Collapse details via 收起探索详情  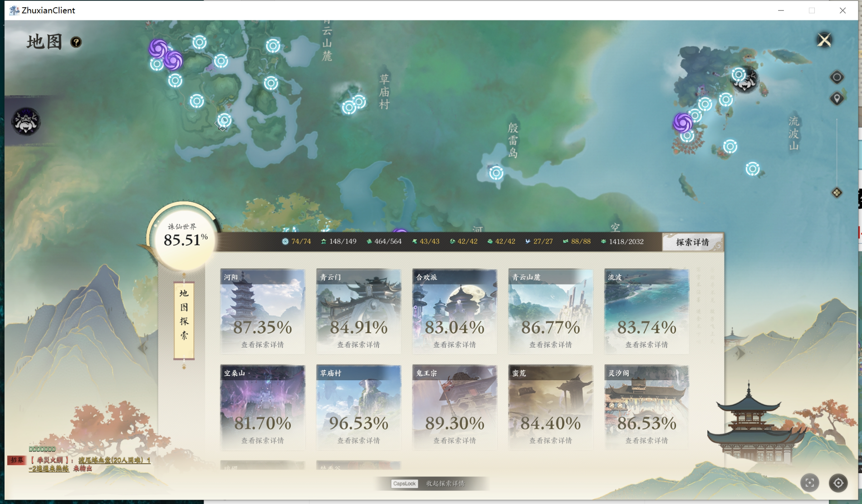(445, 484)
